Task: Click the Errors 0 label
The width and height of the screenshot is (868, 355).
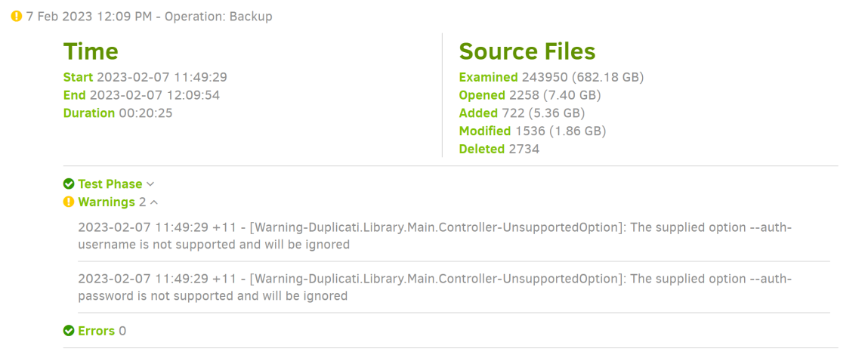Action: [101, 331]
